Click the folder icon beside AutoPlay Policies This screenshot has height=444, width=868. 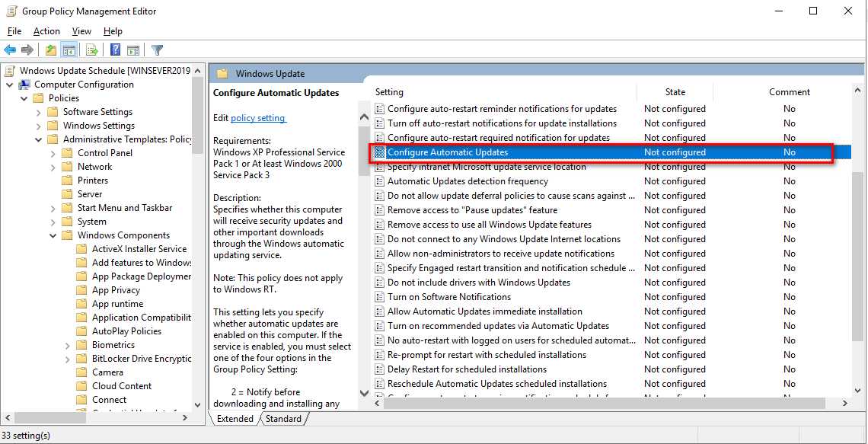pyautogui.click(x=82, y=331)
